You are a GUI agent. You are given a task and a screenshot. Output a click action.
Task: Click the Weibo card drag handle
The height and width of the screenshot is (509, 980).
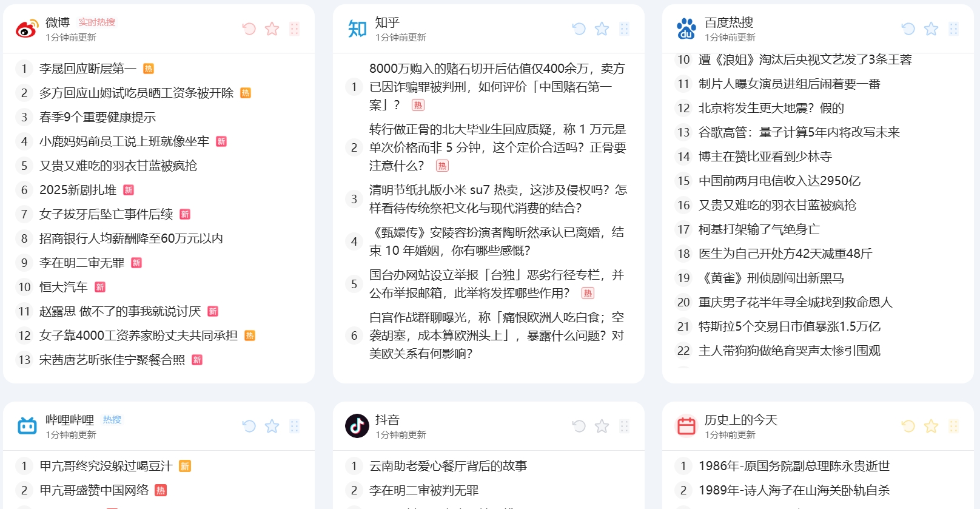(x=295, y=29)
